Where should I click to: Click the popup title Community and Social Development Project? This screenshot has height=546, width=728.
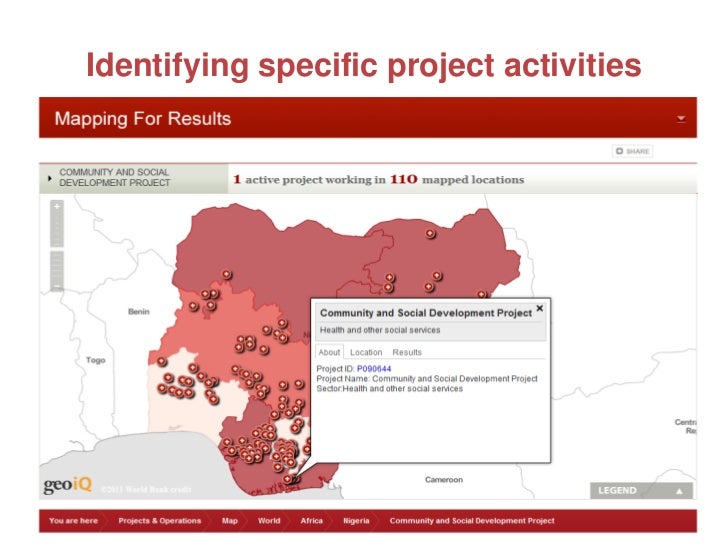[426, 313]
